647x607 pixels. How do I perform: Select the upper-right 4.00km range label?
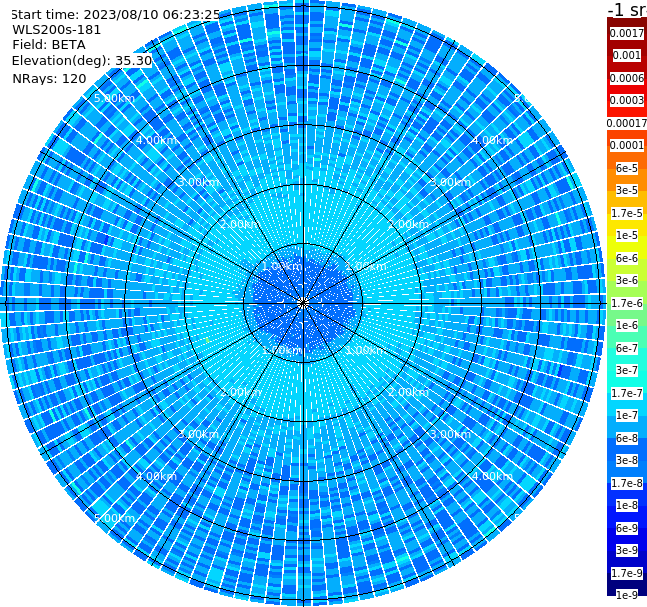493,140
